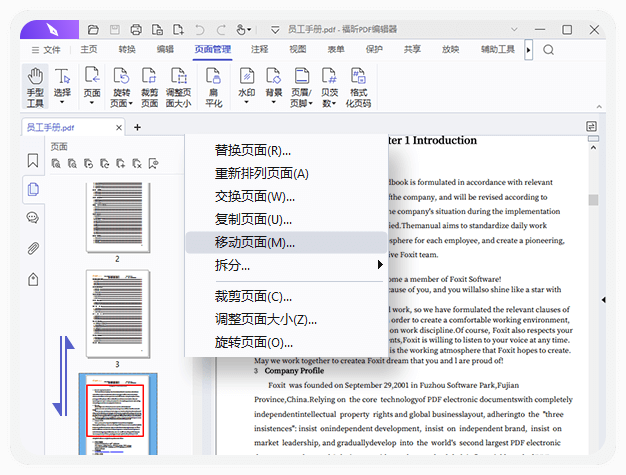The height and width of the screenshot is (475, 626).
Task: Click the 扁平化 ribbon button
Action: 214,87
